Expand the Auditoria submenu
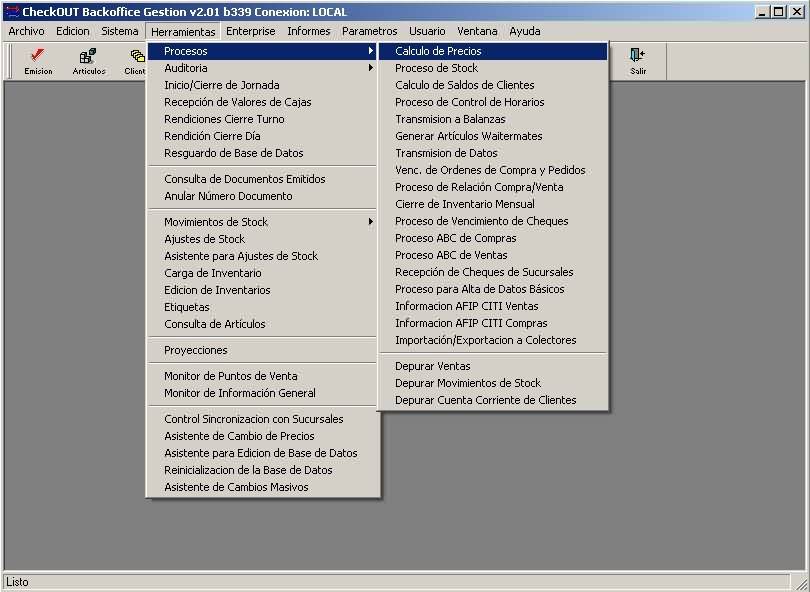This screenshot has width=810, height=592. click(262, 68)
